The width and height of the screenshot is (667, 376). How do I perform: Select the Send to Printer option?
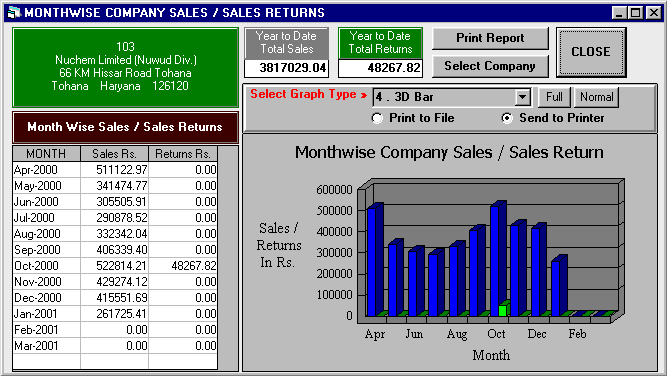(507, 118)
